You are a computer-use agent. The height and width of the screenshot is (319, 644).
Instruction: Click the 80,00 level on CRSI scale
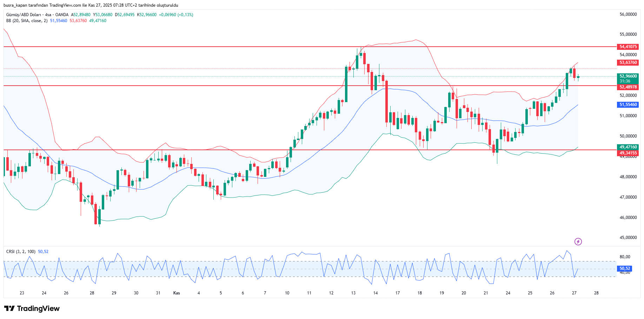625,257
